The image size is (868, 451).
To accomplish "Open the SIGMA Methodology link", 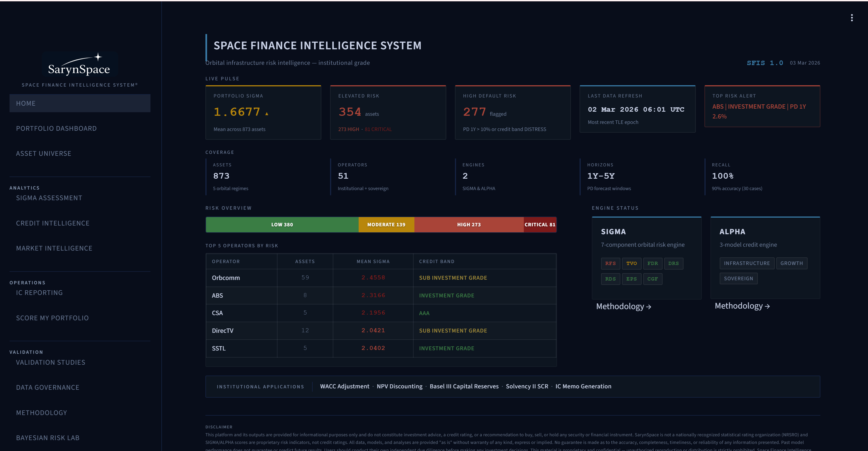I will tap(624, 306).
